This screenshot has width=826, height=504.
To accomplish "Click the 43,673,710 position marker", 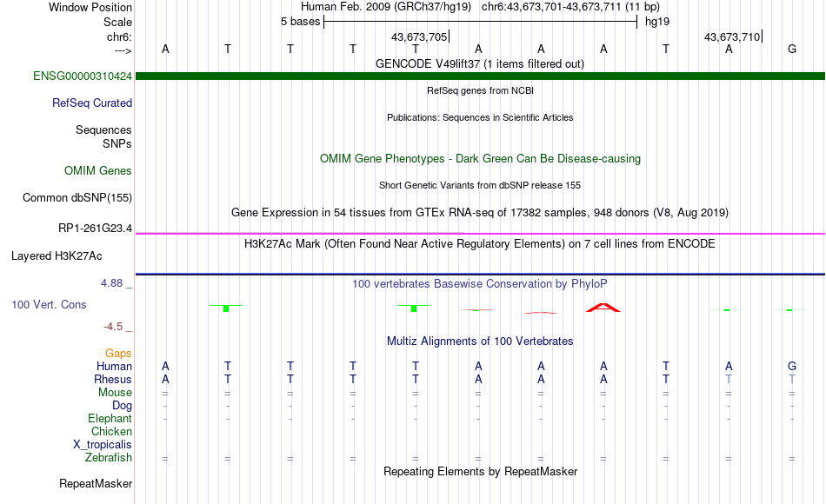I will 733,36.
